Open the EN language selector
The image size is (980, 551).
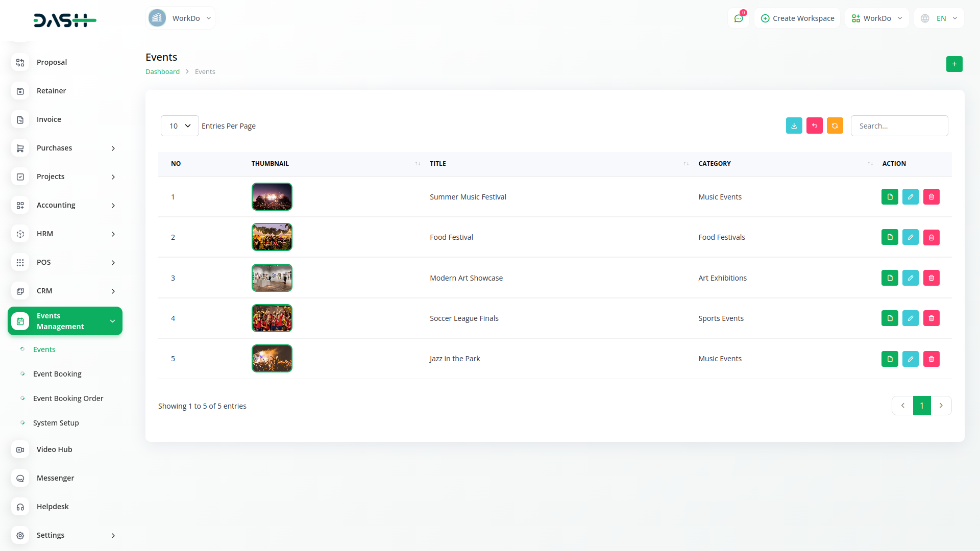pyautogui.click(x=939, y=18)
